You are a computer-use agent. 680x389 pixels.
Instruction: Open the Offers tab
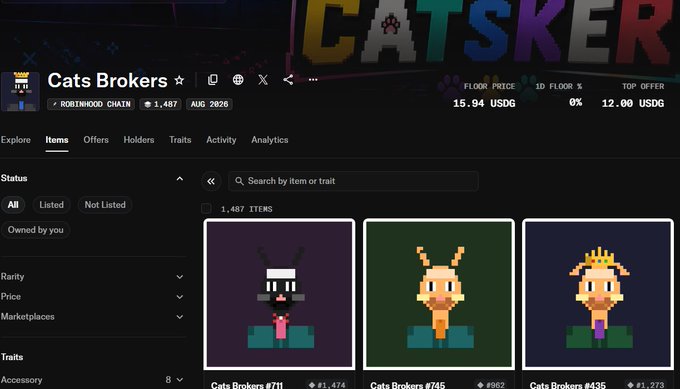point(96,140)
